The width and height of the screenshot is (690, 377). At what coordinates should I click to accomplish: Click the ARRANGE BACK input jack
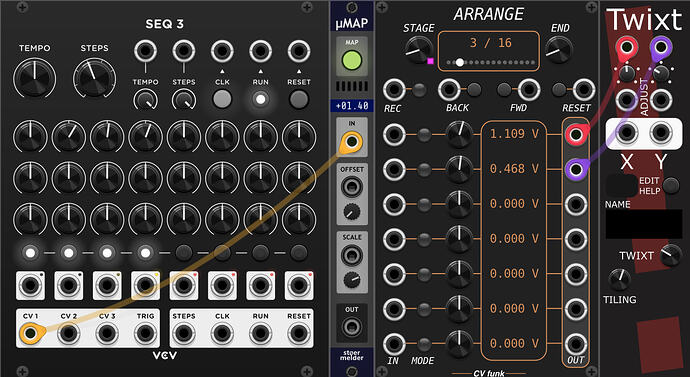tap(449, 90)
